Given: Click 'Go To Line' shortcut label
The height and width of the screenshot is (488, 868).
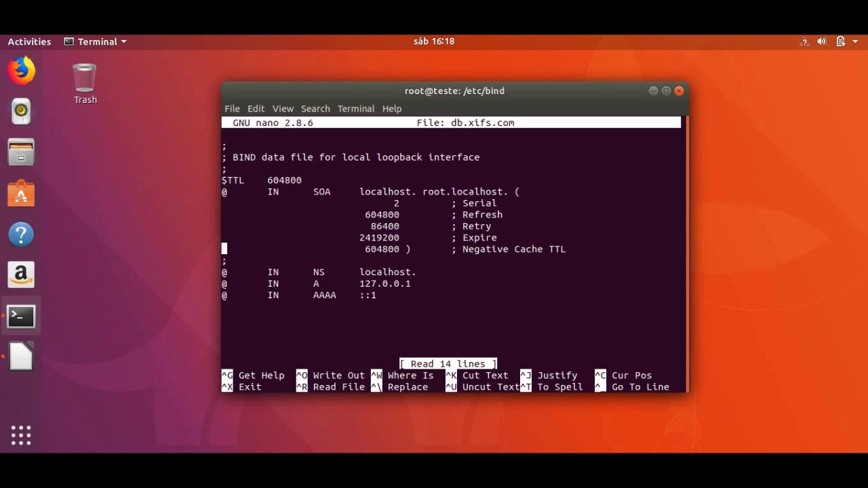Looking at the screenshot, I should coord(640,387).
